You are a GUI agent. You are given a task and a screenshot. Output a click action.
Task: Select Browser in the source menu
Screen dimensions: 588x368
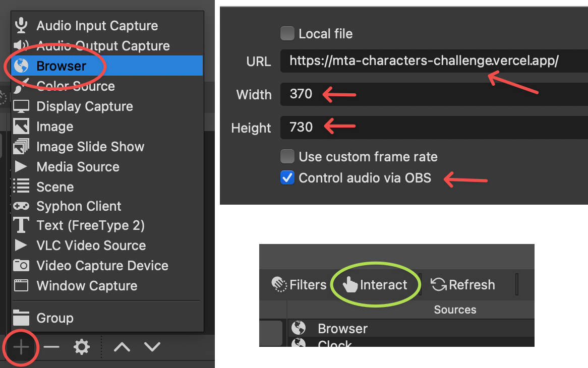107,66
